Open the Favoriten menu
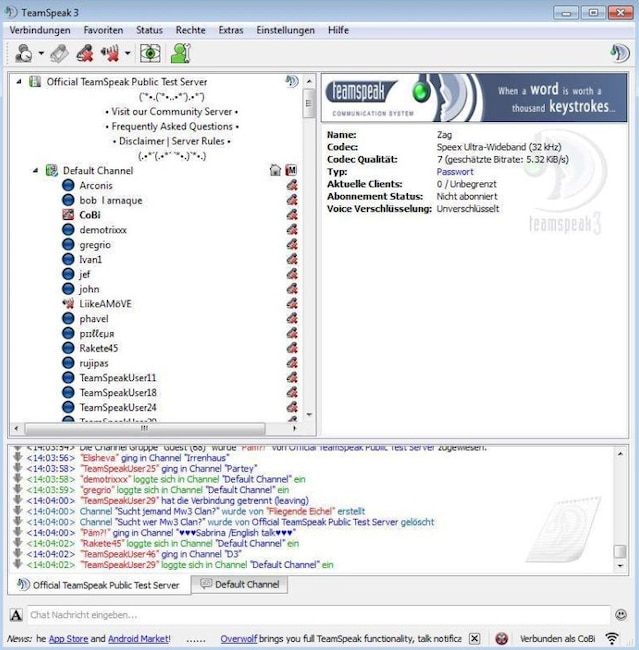This screenshot has width=639, height=650. click(103, 30)
